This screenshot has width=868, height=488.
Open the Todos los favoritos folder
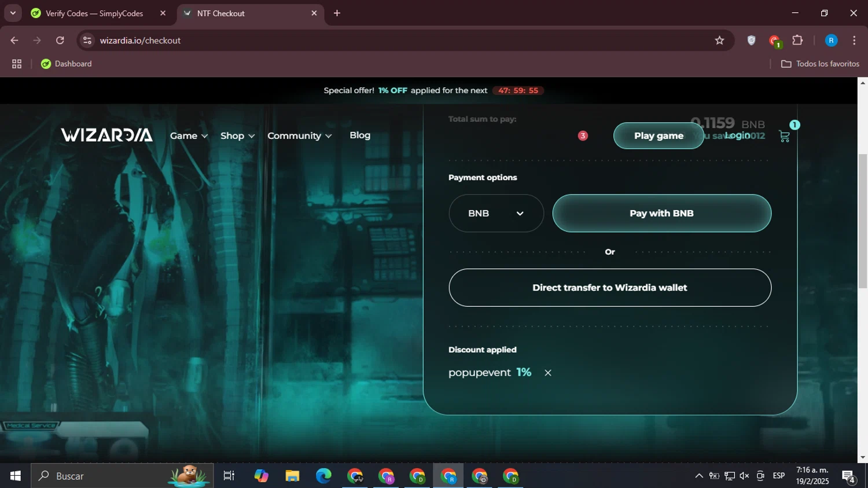820,64
